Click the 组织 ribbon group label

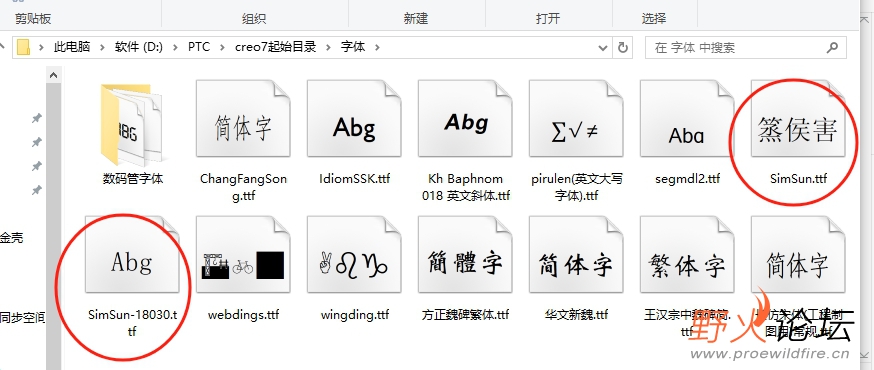pyautogui.click(x=254, y=18)
